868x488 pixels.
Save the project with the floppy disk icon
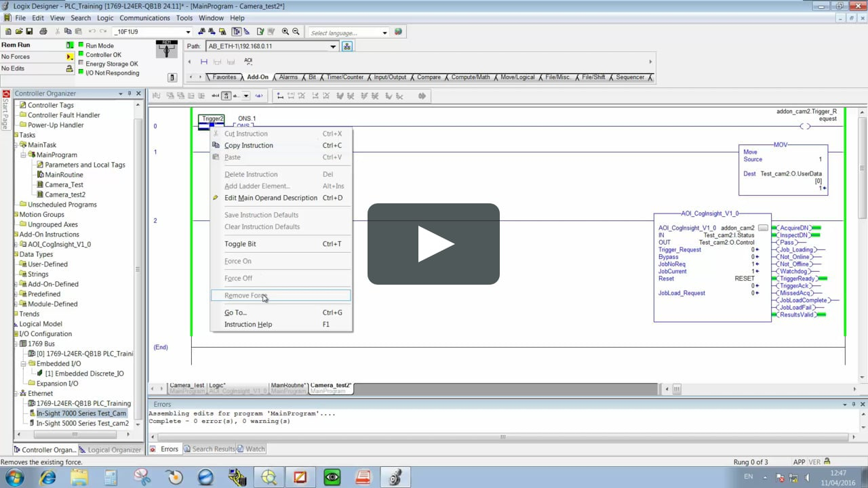(29, 32)
